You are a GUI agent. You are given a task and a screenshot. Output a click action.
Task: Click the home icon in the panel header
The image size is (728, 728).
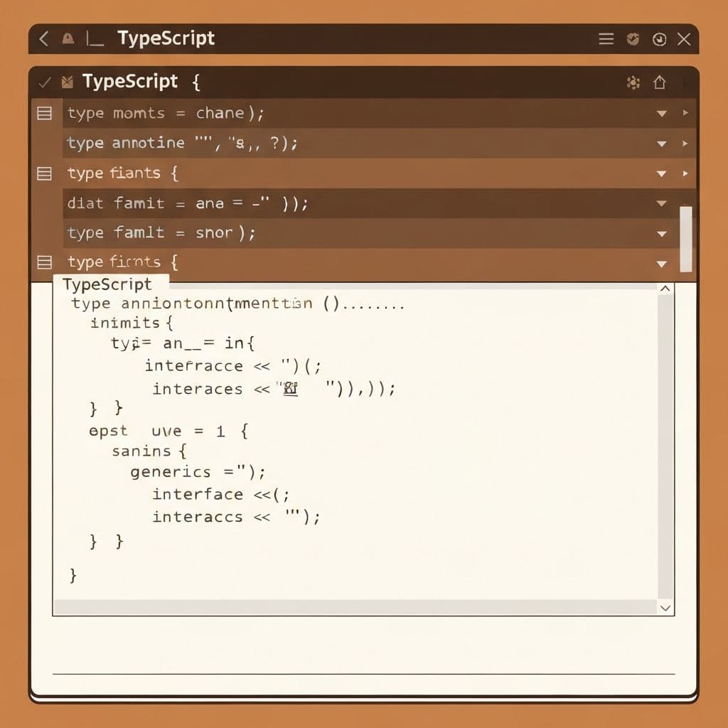659,82
